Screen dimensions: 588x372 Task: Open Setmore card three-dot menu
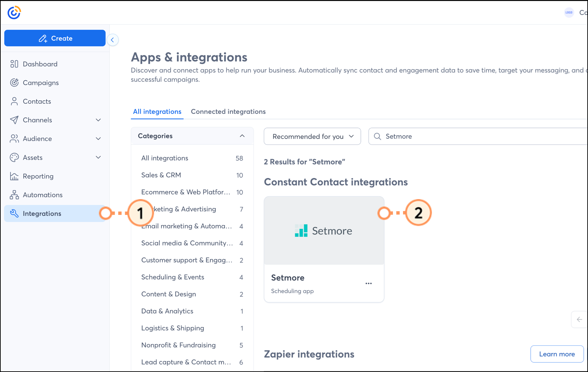[369, 284]
